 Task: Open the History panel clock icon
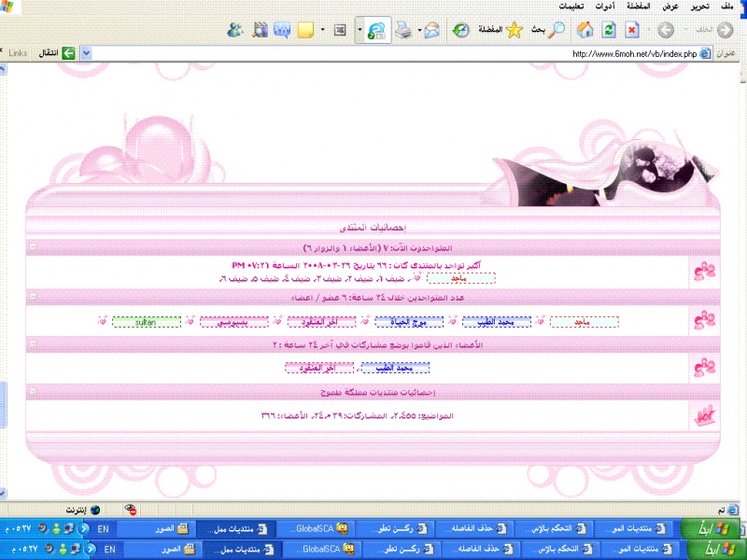point(460,30)
